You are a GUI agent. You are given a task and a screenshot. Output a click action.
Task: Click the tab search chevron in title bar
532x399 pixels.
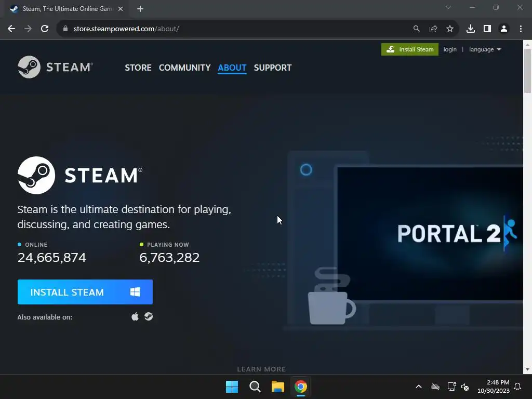448,7
